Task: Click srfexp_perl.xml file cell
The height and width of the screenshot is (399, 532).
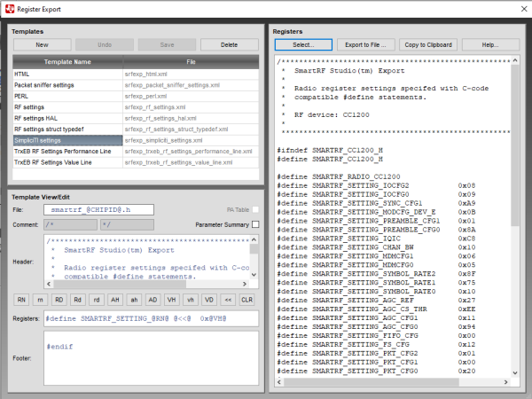Action: point(191,97)
